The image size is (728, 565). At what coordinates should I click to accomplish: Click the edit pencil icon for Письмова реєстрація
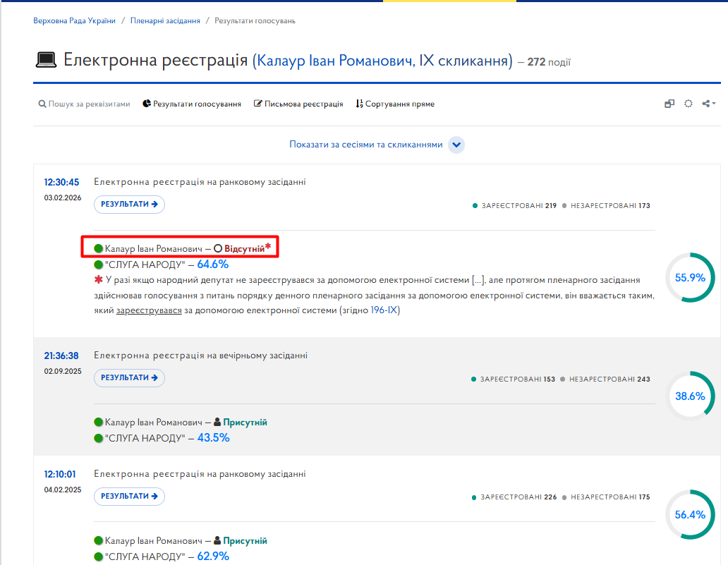(257, 104)
